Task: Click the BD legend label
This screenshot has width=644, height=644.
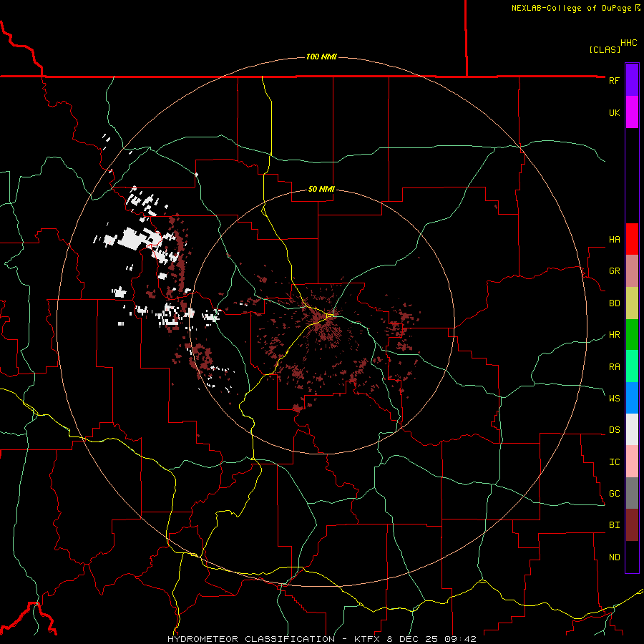Action: point(614,303)
